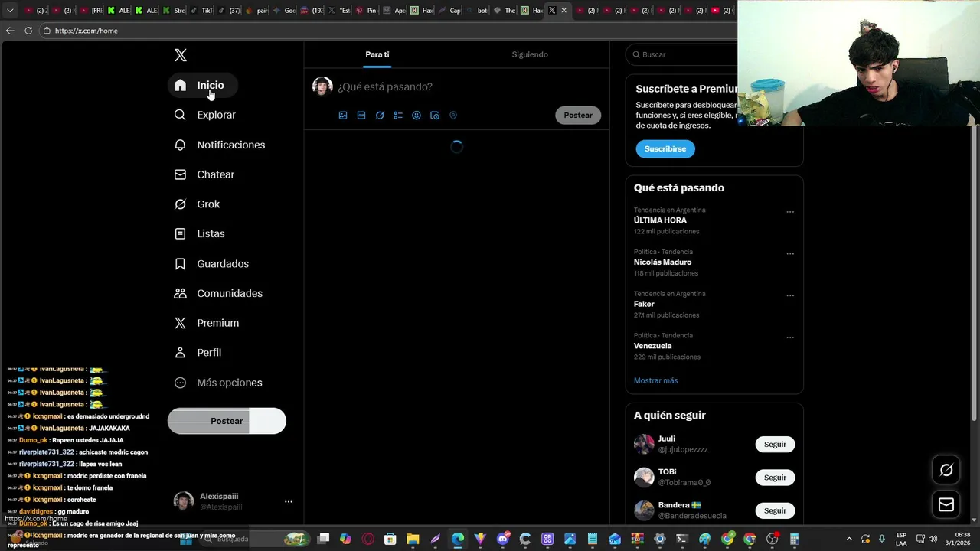Click the large sidebar Postear button
Screen dimensions: 980x551
227,421
